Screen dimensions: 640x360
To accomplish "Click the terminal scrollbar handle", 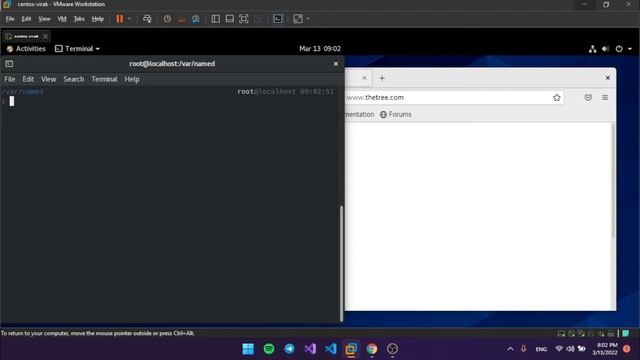I will (x=341, y=264).
